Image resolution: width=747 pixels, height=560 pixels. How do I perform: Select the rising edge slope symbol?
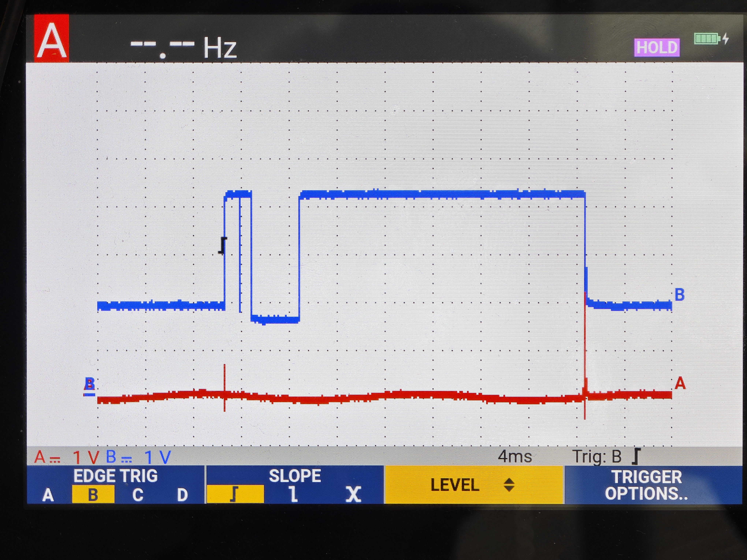[x=235, y=494]
